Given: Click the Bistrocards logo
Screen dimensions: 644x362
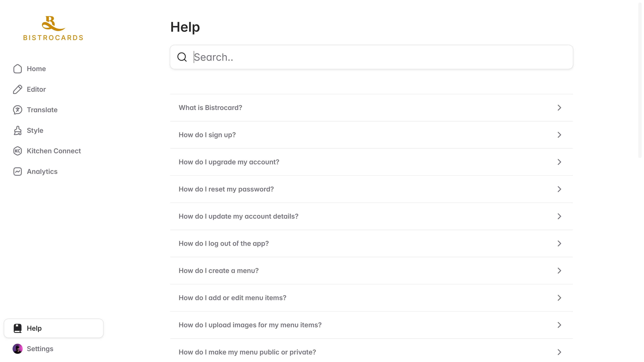Looking at the screenshot, I should coord(53,28).
